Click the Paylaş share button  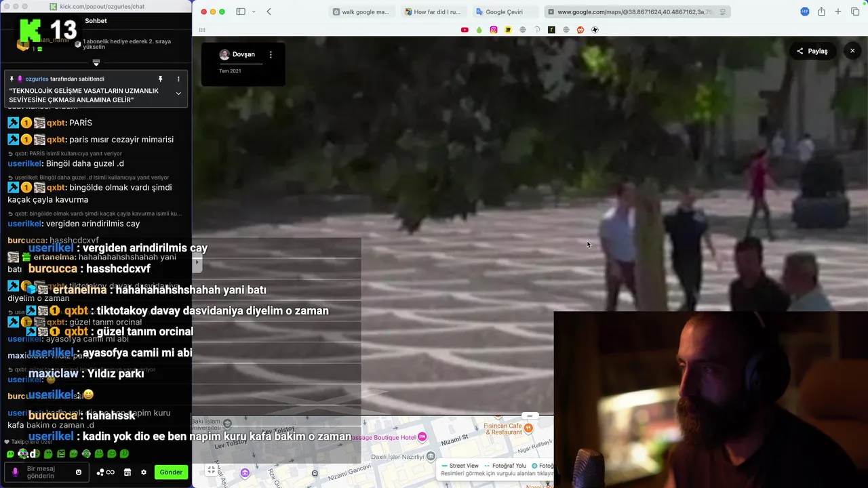pos(812,51)
